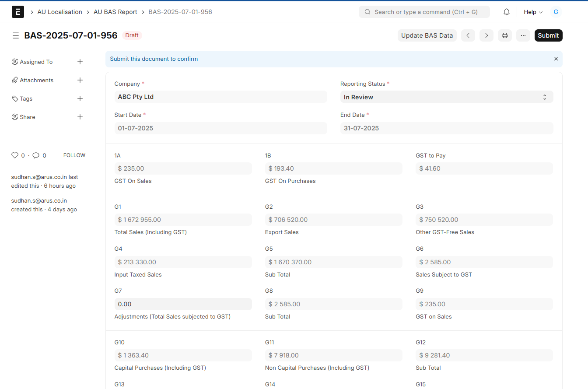Click Update BAS Data button
The image size is (588, 389).
tap(427, 35)
